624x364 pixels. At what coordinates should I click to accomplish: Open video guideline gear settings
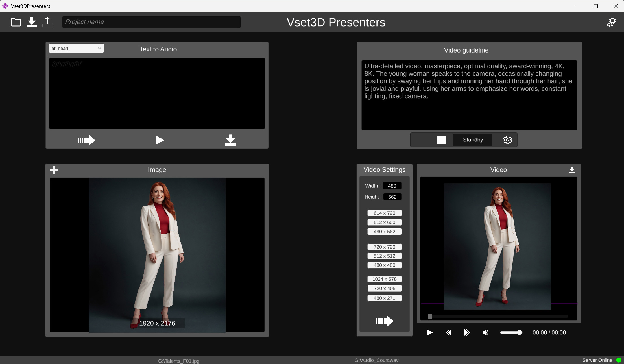pyautogui.click(x=507, y=140)
